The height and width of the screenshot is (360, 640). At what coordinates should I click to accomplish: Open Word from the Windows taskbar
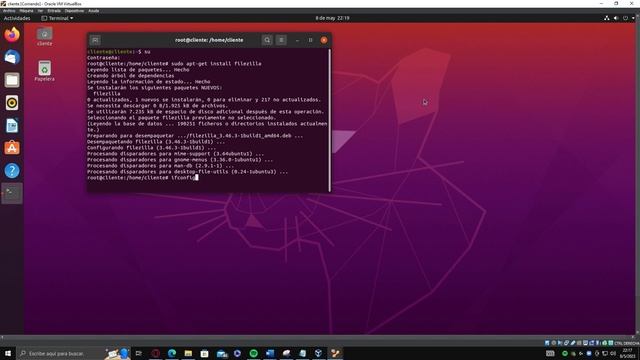(x=270, y=353)
